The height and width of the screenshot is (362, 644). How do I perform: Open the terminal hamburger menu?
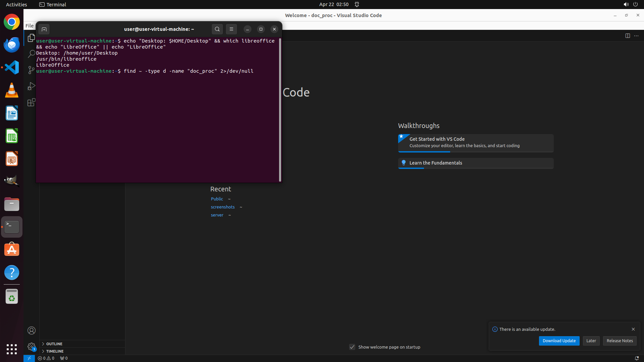point(231,29)
